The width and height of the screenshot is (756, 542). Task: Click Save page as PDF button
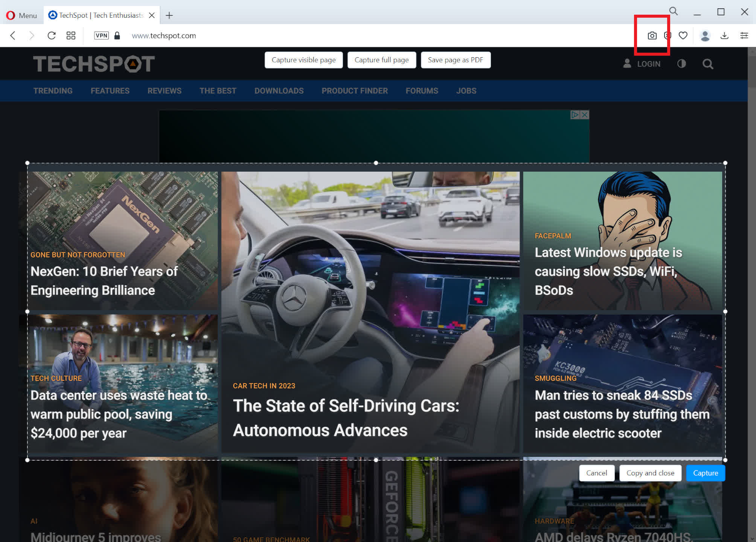click(456, 60)
